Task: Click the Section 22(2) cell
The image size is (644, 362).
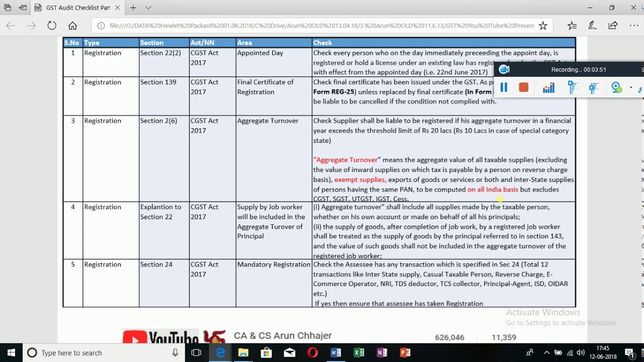Action: point(164,62)
